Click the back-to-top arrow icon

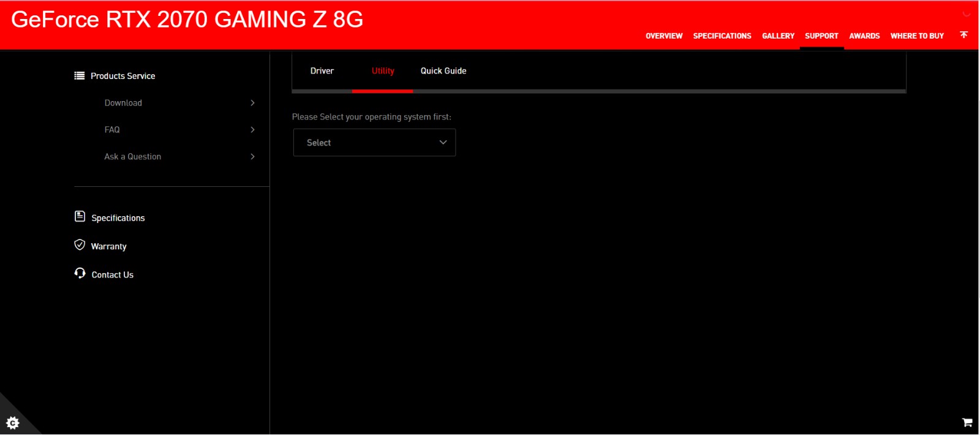coord(963,35)
